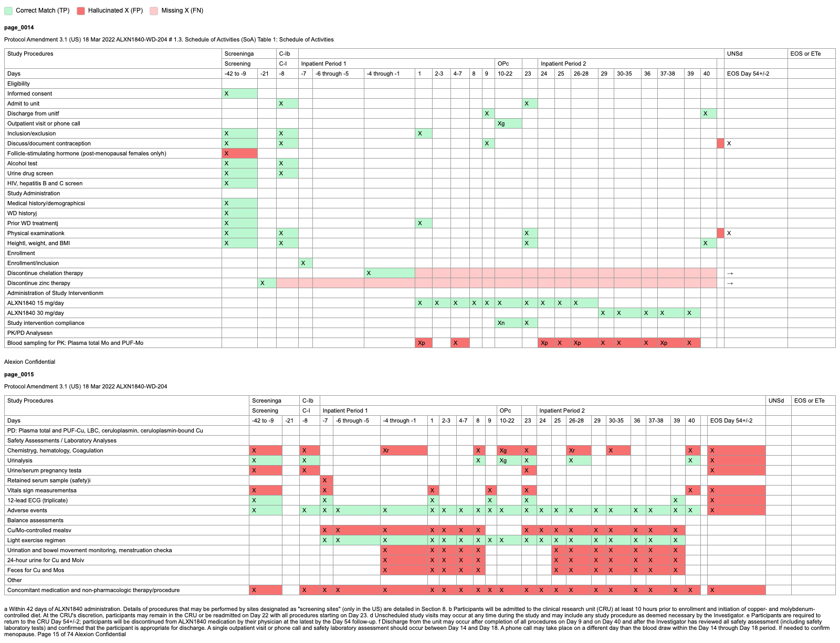Click the Xg cell in Outpatient visit row

coord(509,123)
